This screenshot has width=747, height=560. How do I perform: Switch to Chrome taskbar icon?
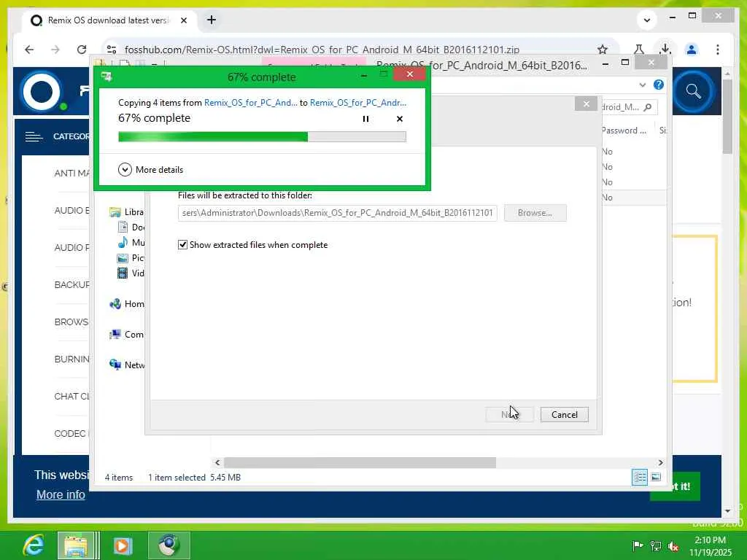tap(169, 545)
